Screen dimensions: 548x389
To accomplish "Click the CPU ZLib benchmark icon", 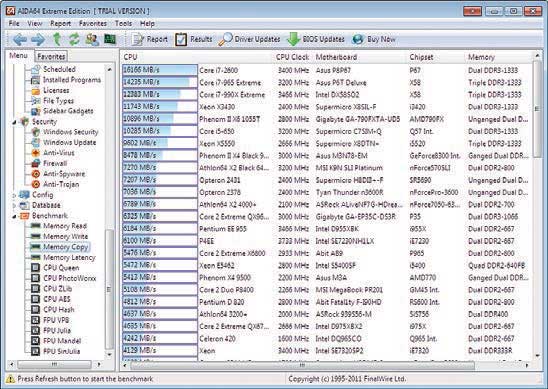I will pos(35,289).
